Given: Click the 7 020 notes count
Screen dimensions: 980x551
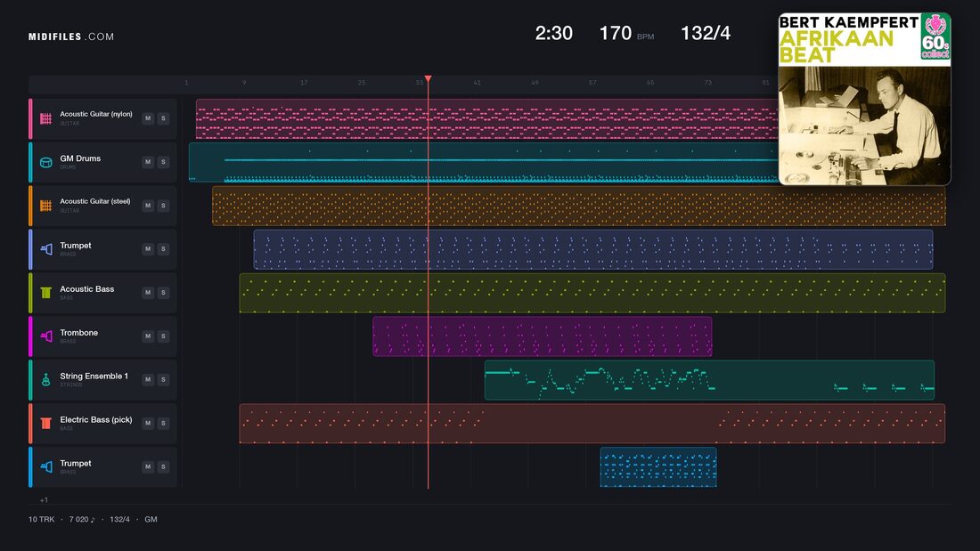Looking at the screenshot, I should (82, 519).
